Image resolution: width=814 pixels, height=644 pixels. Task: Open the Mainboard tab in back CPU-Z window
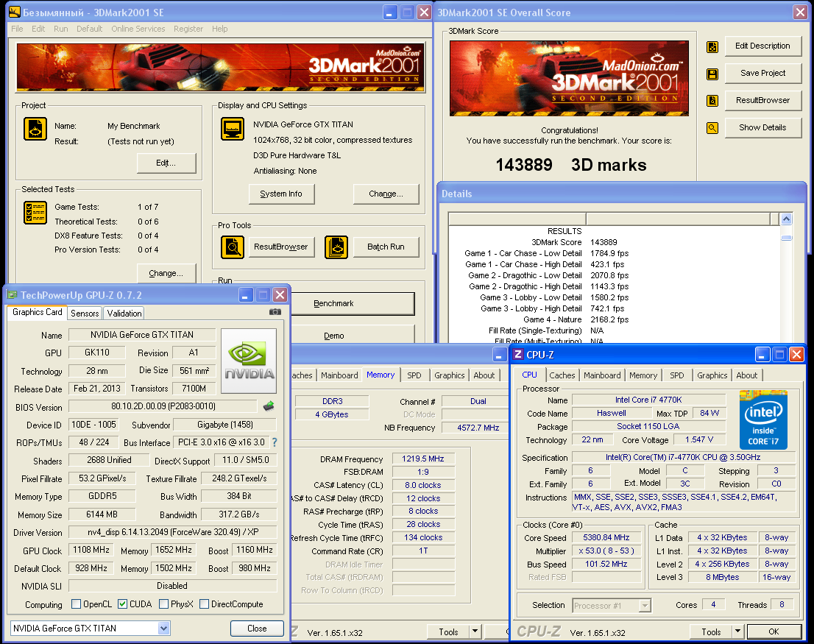coord(339,375)
